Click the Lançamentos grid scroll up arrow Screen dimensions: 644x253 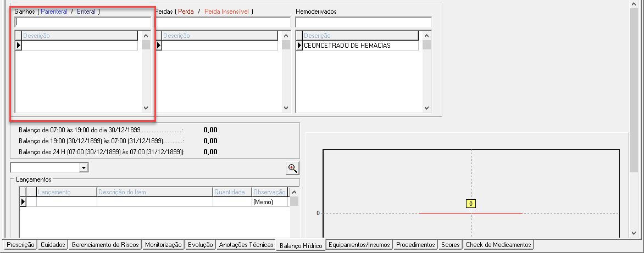click(x=294, y=192)
